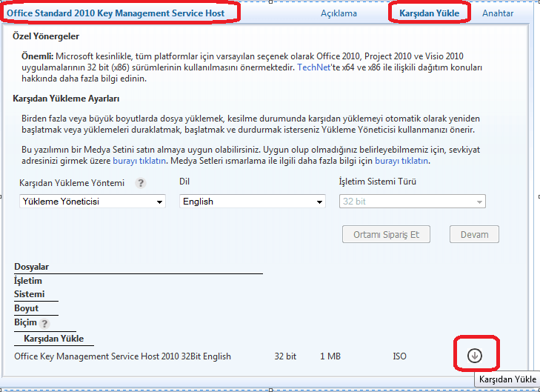Open the İşletim Sistemi Türü dropdown
The height and width of the screenshot is (392, 540).
point(412,202)
